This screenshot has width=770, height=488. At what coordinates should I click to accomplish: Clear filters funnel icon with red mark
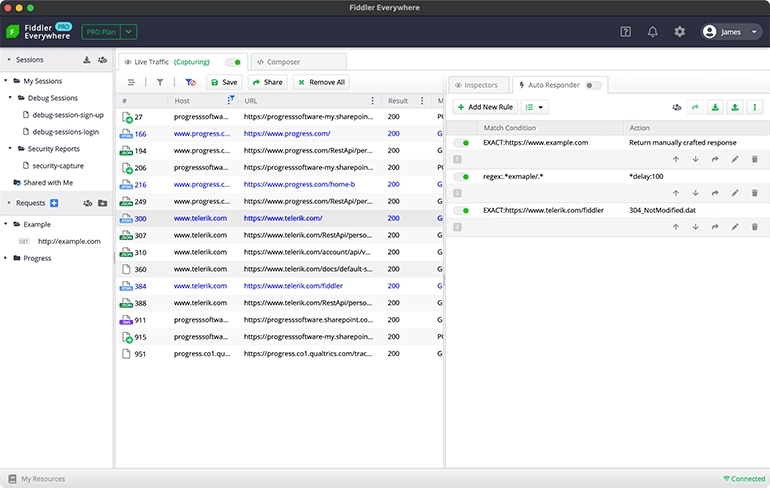[x=191, y=82]
